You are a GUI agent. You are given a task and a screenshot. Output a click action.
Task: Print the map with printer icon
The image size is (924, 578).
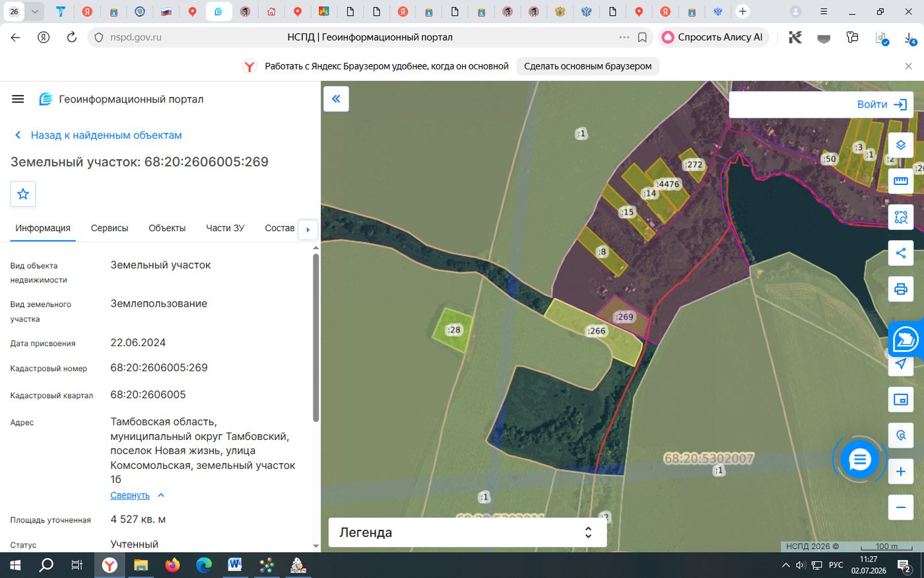(900, 289)
